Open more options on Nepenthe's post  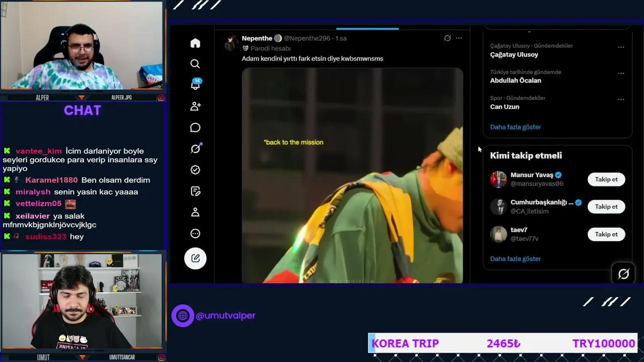coord(459,38)
